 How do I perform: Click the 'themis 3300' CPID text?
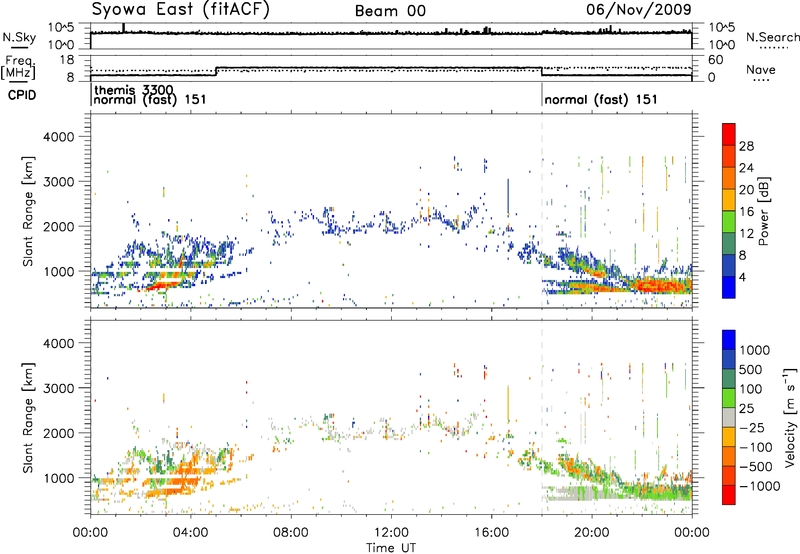134,90
